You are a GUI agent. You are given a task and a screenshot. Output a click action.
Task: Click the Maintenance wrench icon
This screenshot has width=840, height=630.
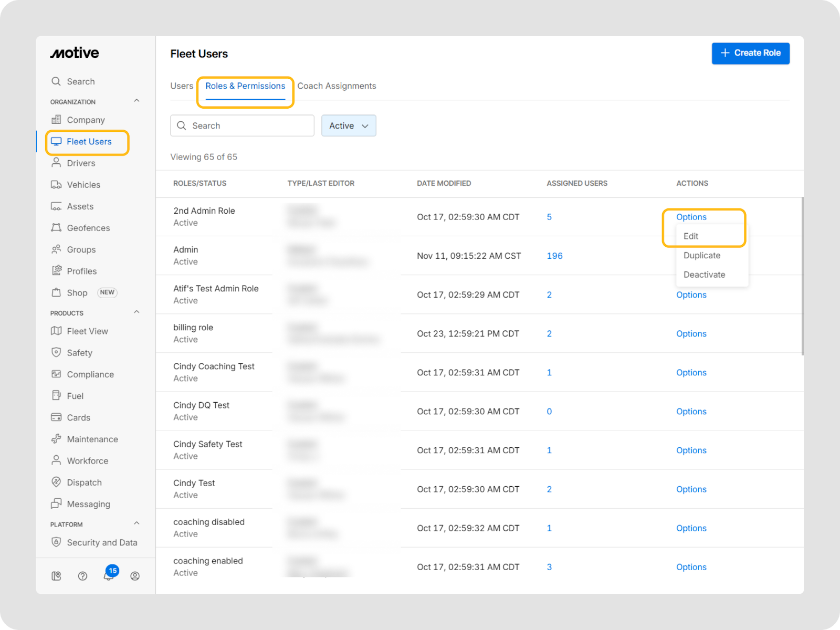(56, 439)
